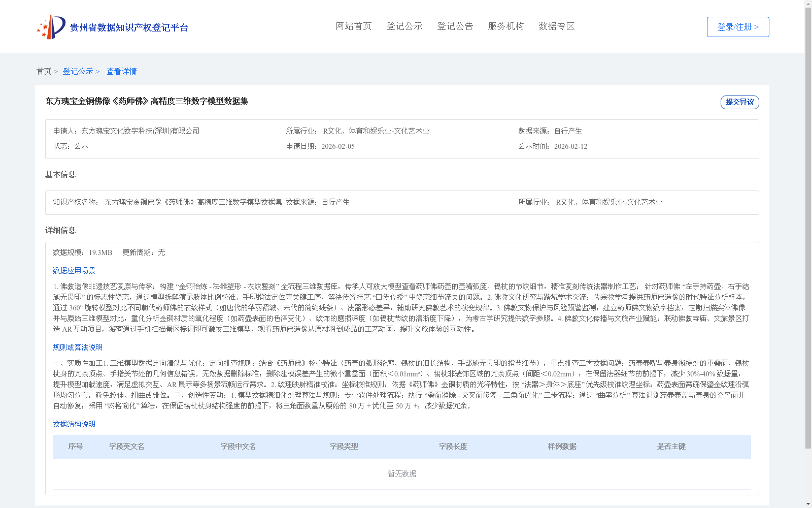Viewport: 812px width, 508px height.
Task: Click the 序号 column header
Action: (x=75, y=447)
